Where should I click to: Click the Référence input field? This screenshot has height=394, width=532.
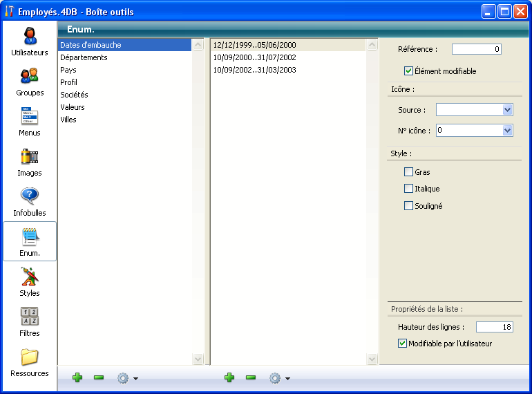coord(476,49)
